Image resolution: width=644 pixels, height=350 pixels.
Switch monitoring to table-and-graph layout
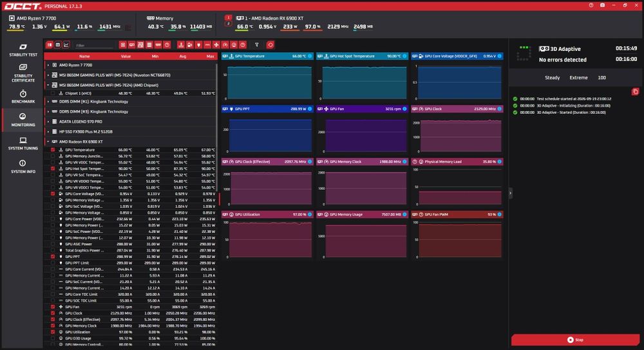[50, 45]
